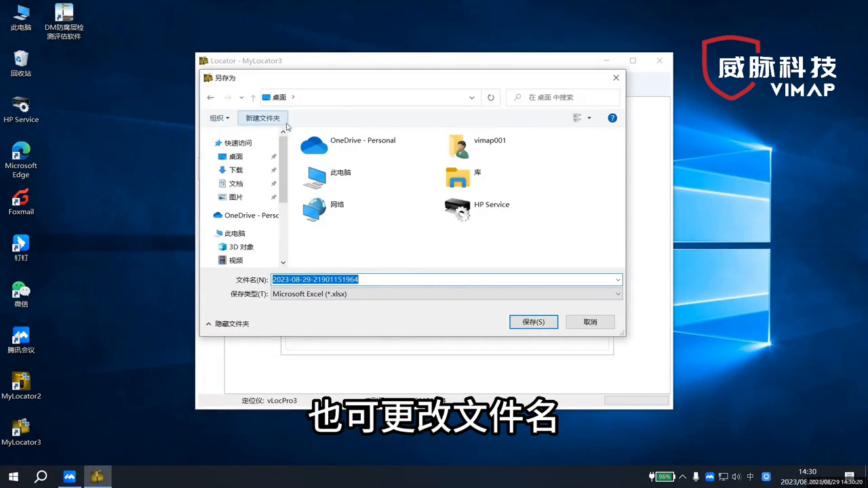Viewport: 868px width, 488px height.
Task: Expand the 保存类型 file type dropdown
Action: pyautogui.click(x=618, y=294)
